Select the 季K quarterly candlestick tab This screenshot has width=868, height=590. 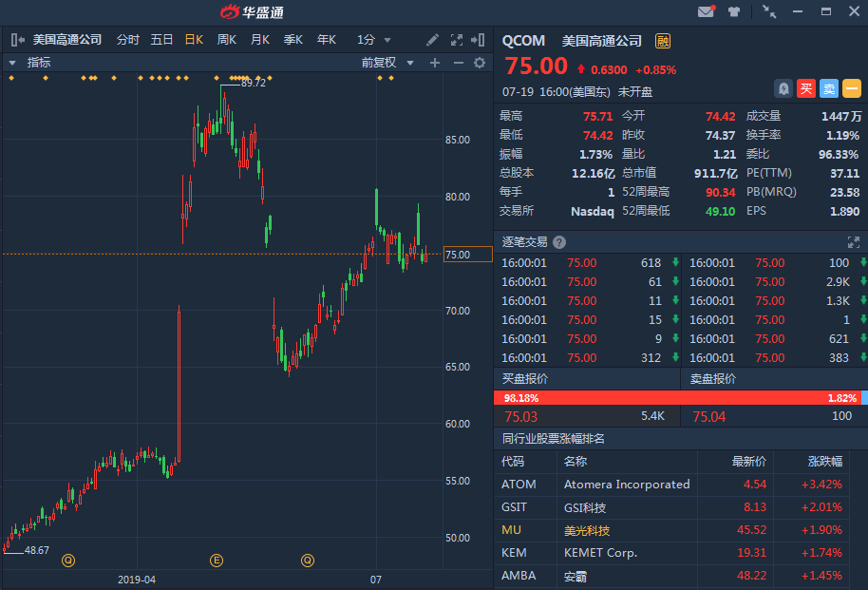292,40
